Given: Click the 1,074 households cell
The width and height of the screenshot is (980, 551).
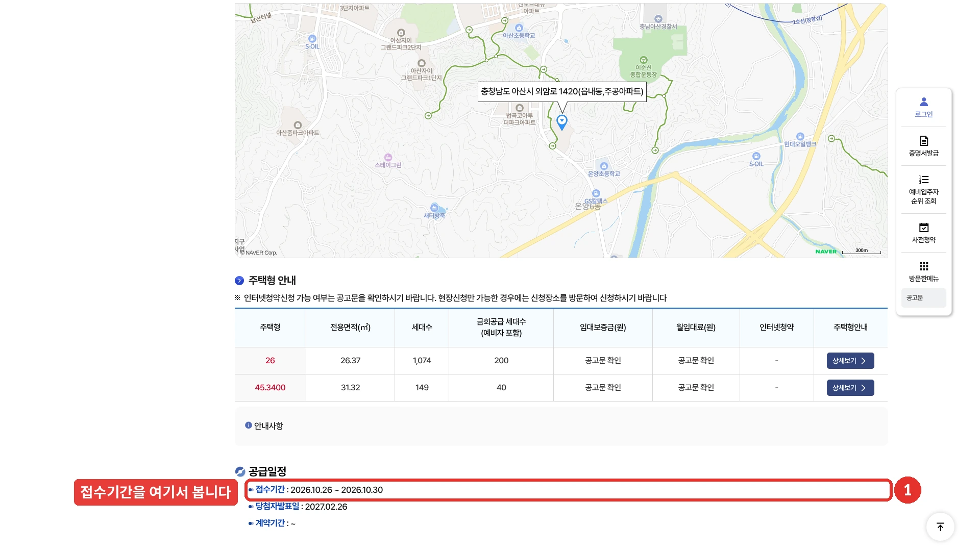Looking at the screenshot, I should coord(422,361).
